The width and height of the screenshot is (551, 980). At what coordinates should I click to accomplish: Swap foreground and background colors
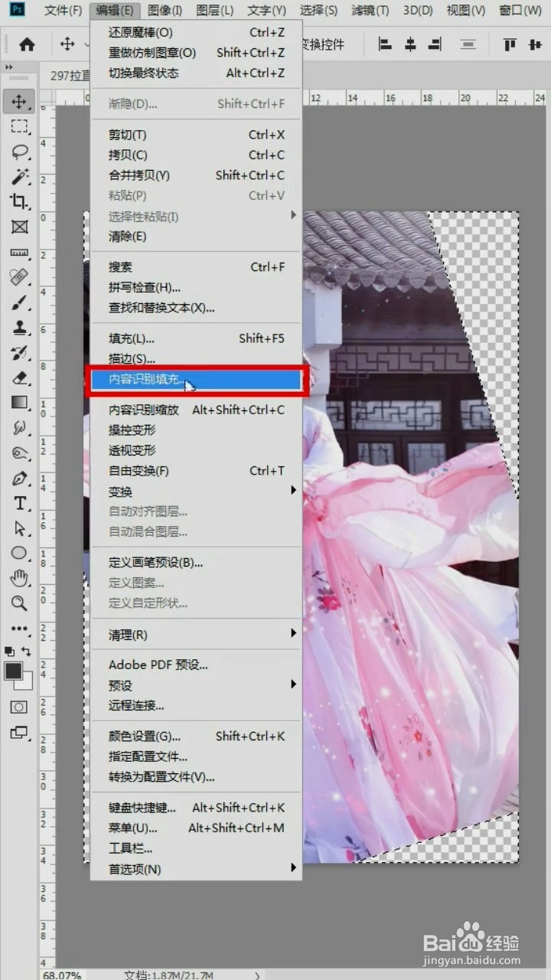[x=28, y=652]
